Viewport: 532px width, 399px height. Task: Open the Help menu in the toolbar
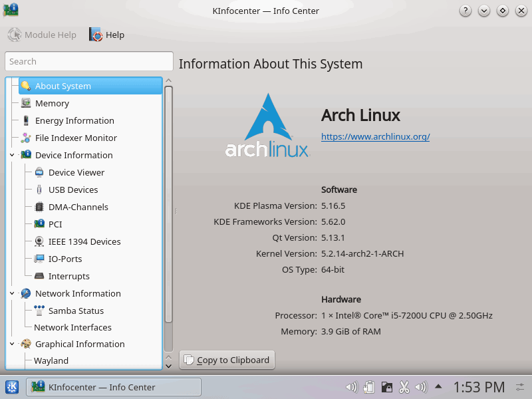[106, 35]
